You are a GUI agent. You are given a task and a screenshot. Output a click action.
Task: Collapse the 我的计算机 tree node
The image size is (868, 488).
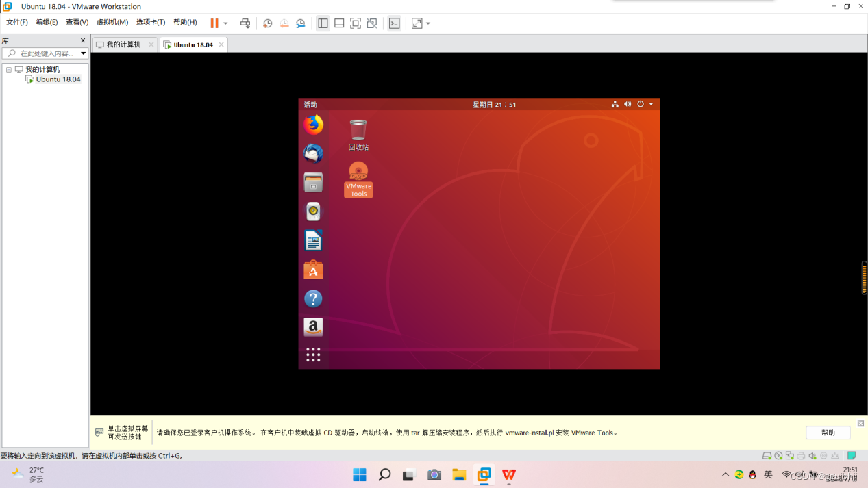pos(9,70)
